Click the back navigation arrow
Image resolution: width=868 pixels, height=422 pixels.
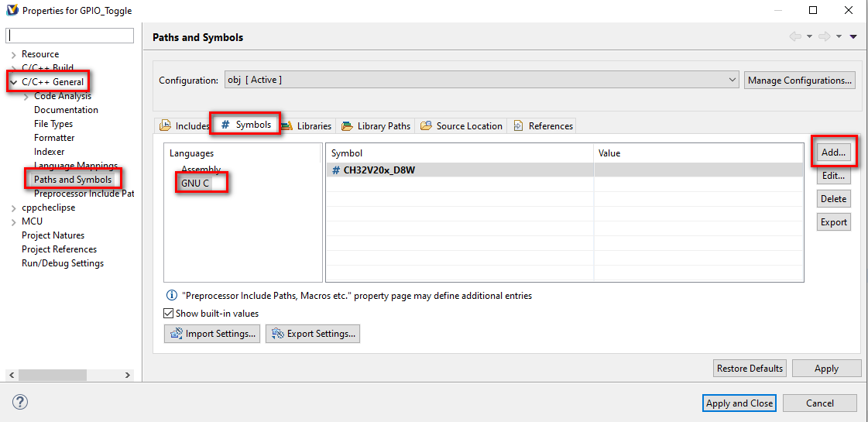click(x=795, y=36)
